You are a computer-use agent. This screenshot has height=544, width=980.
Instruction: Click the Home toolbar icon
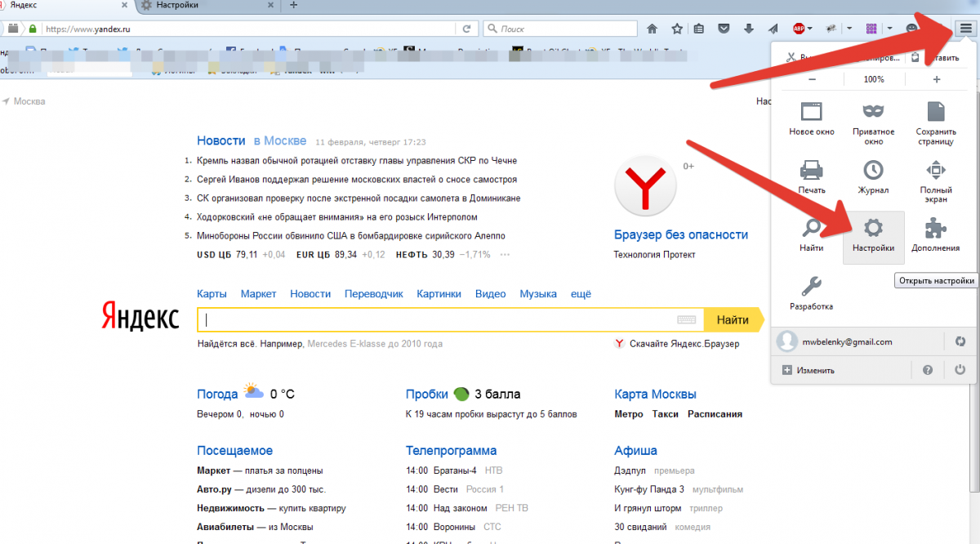click(x=653, y=29)
